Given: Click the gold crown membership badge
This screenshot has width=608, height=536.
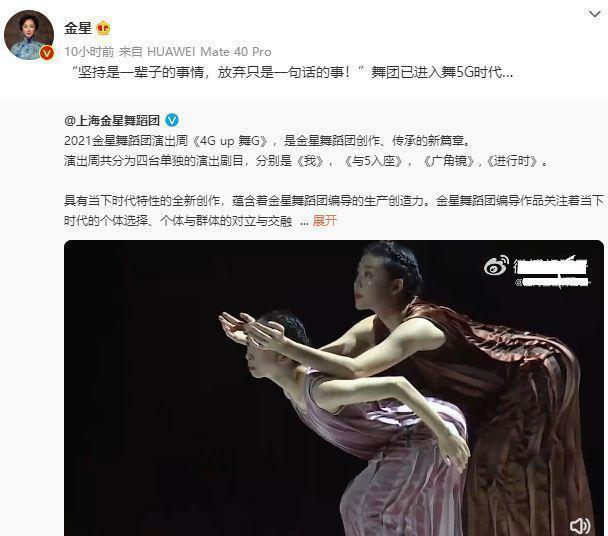Looking at the screenshot, I should tap(103, 28).
